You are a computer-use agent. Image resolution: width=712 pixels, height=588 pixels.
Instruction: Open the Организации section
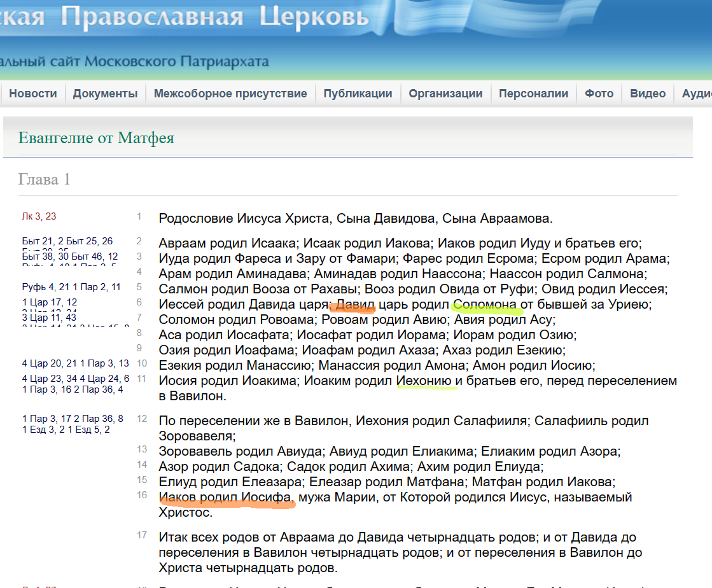pyautogui.click(x=446, y=93)
